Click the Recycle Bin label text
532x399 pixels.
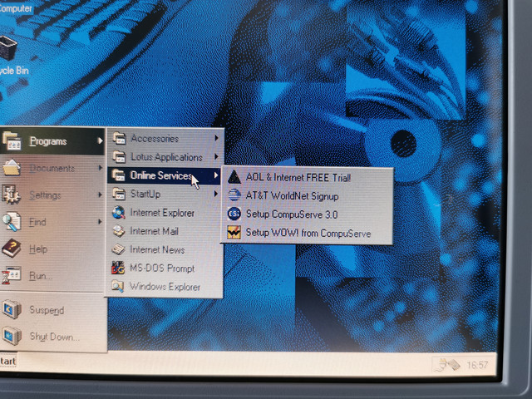tap(14, 71)
